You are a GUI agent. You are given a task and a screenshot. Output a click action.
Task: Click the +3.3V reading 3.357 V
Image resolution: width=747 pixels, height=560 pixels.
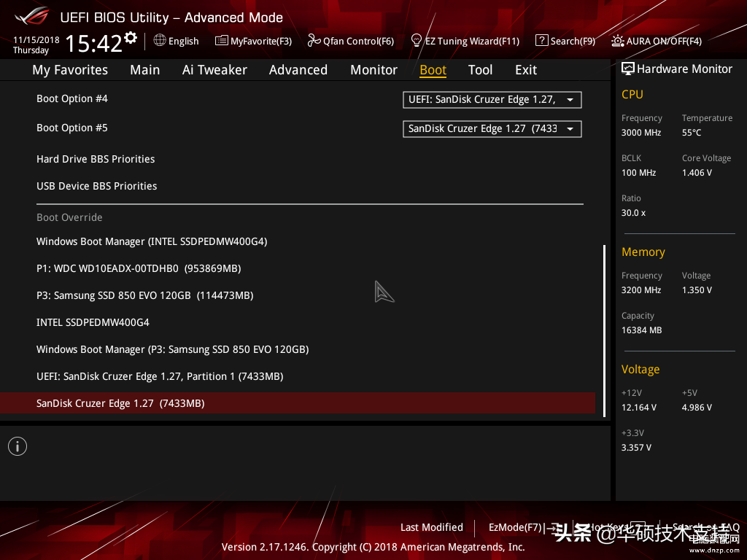pyautogui.click(x=636, y=448)
